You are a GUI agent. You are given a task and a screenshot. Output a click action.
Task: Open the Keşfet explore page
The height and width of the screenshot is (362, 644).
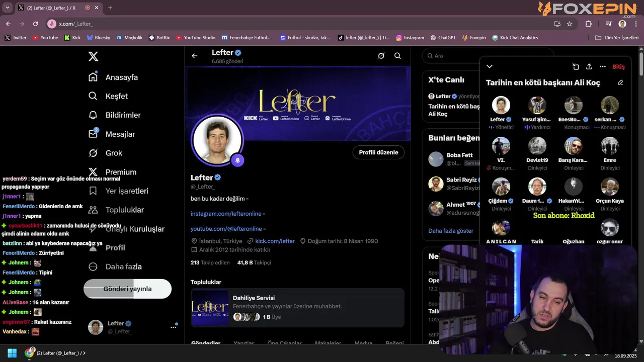point(108,96)
